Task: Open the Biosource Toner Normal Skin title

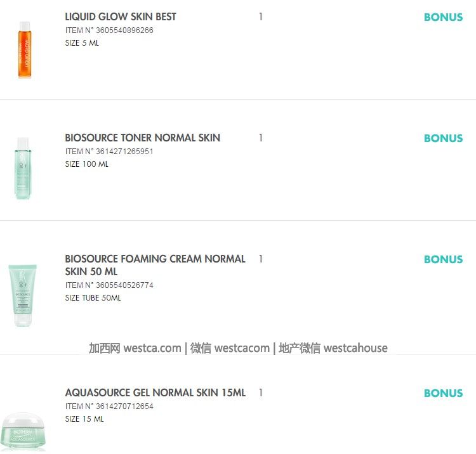Action: [x=142, y=138]
